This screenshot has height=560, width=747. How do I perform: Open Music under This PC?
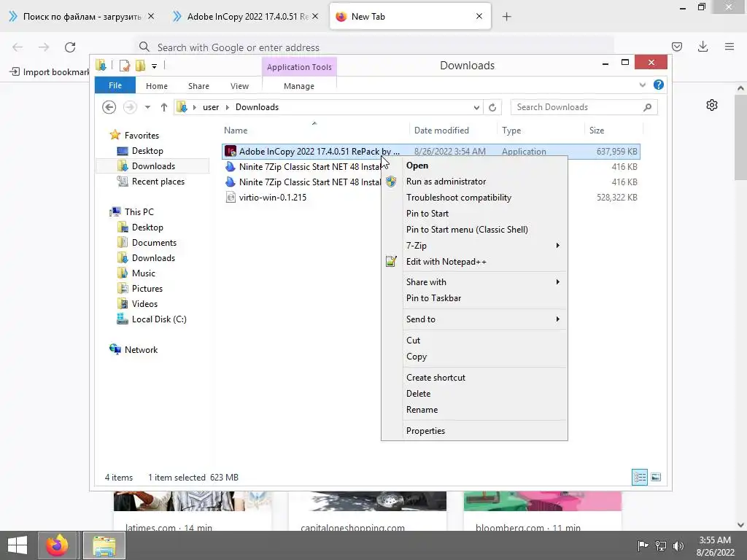[x=144, y=273]
